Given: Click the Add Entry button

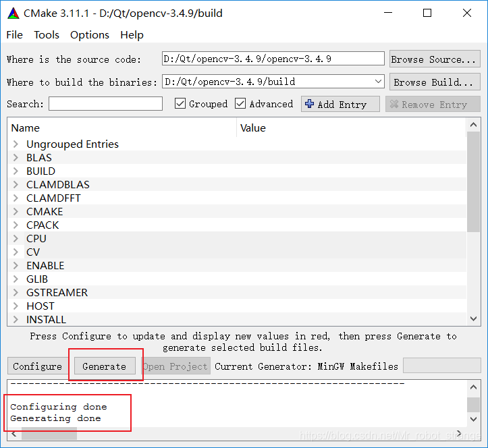Looking at the screenshot, I should click(340, 104).
